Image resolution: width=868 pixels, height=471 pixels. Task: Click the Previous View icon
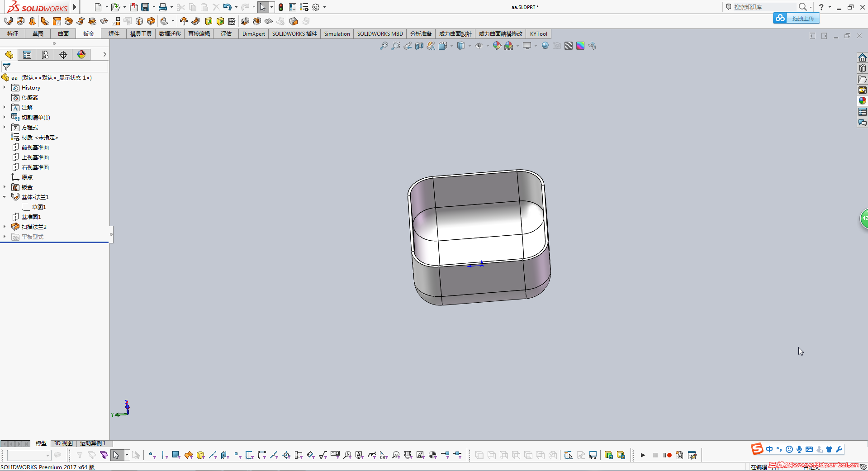click(408, 46)
